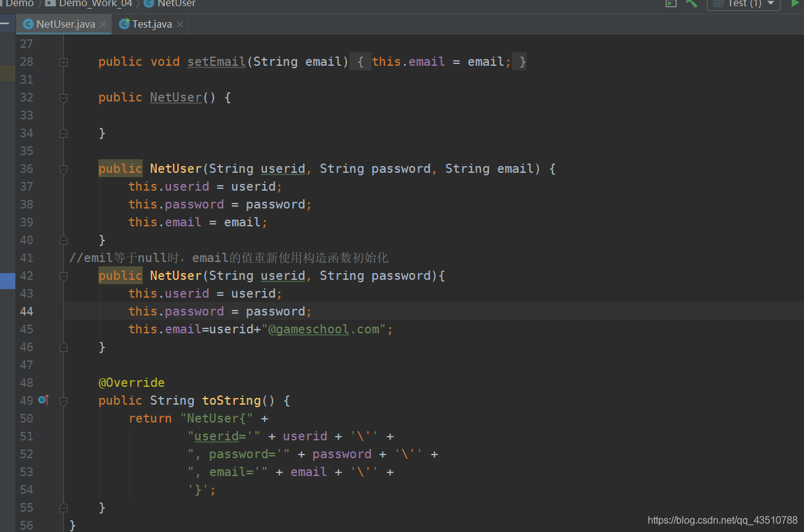Screen dimensions: 804x532
Task: Click fold end marker at line 55
Action: click(x=63, y=508)
